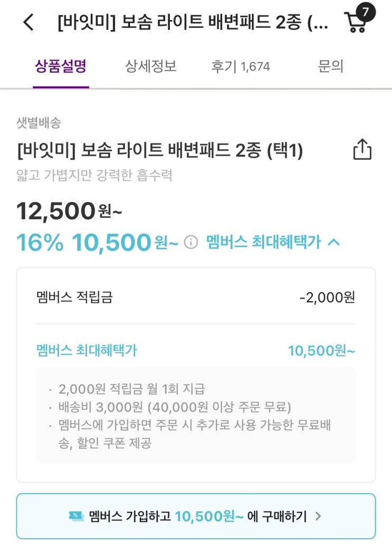This screenshot has width=392, height=558.
Task: Click the coupon icon in the 멤버스 가입 banner
Action: (76, 516)
